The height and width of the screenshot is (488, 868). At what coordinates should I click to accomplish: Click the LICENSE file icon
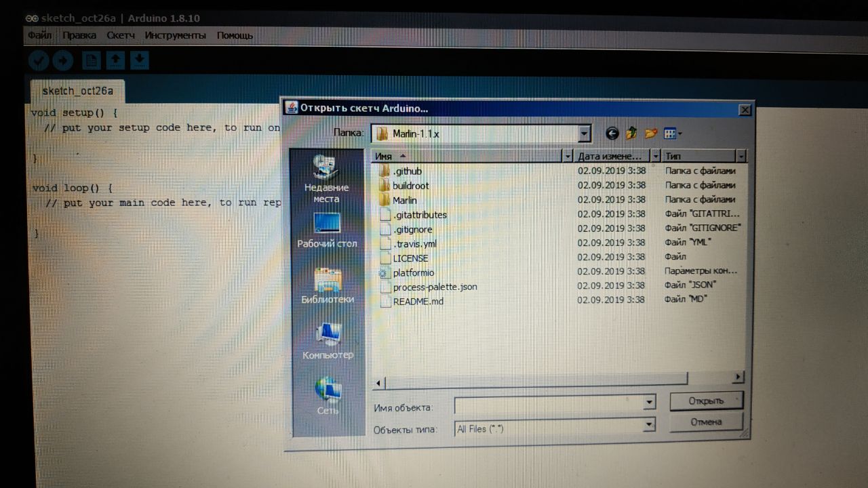pyautogui.click(x=385, y=258)
